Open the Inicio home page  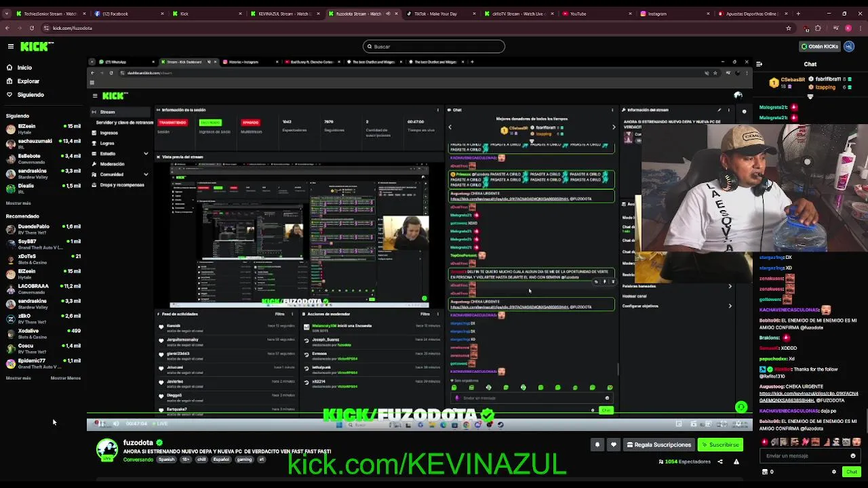pos(24,68)
